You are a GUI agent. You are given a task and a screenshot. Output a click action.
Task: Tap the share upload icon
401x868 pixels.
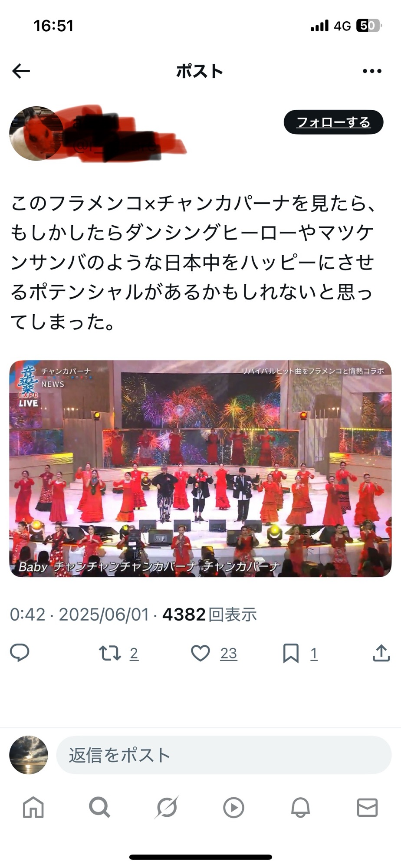[x=381, y=653]
